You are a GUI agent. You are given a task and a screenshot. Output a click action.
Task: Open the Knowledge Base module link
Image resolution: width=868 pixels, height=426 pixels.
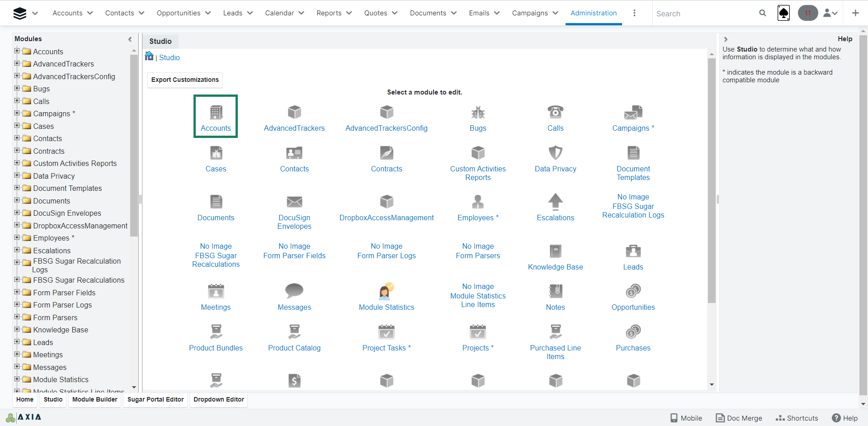[555, 267]
